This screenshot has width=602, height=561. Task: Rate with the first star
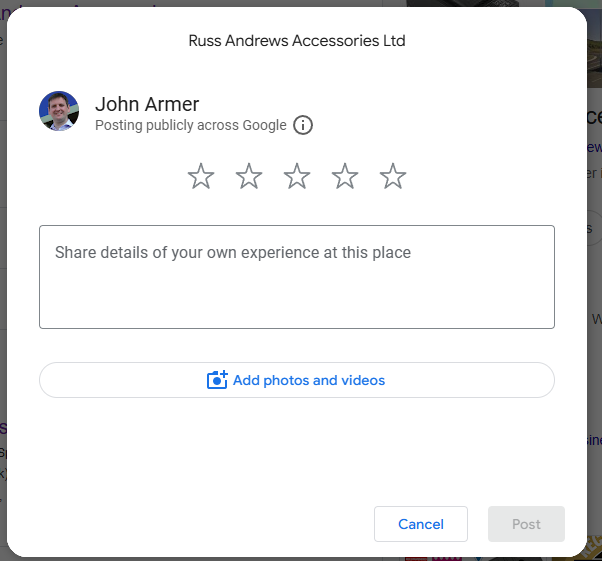201,176
